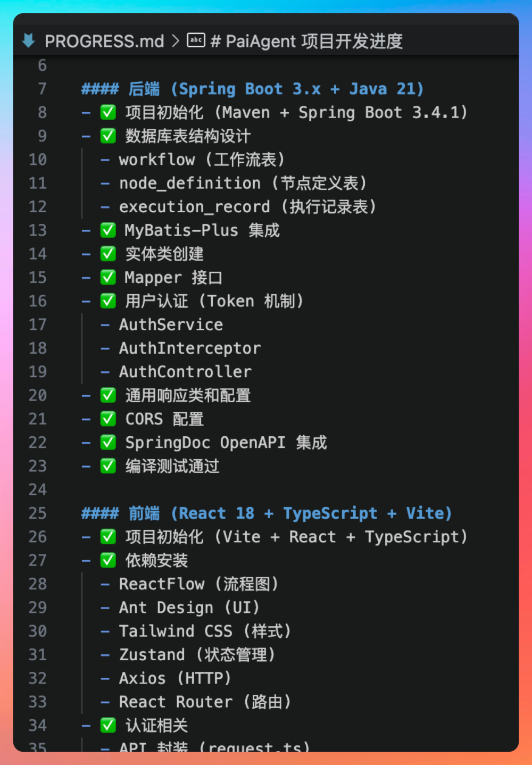The width and height of the screenshot is (532, 765).
Task: Click the green check icon beside MyBatis-Plus 集成
Action: tap(108, 230)
